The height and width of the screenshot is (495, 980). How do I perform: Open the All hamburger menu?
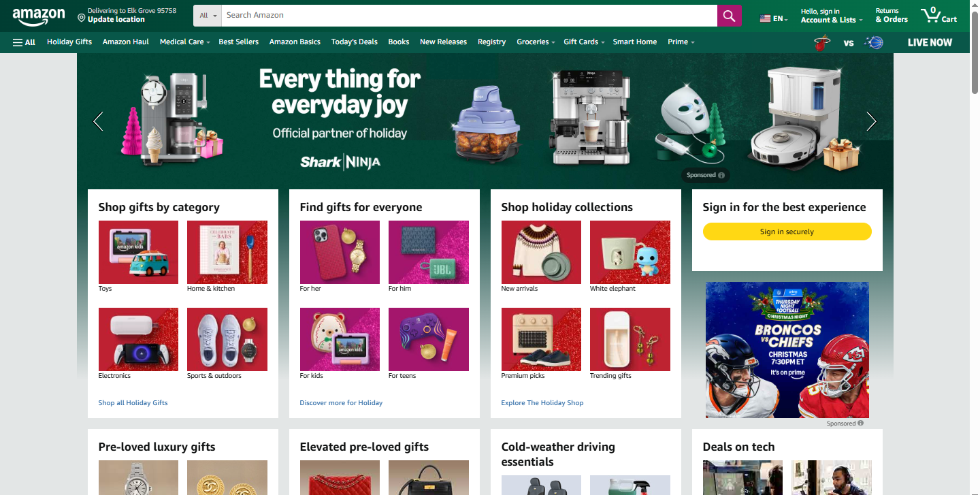pyautogui.click(x=24, y=42)
